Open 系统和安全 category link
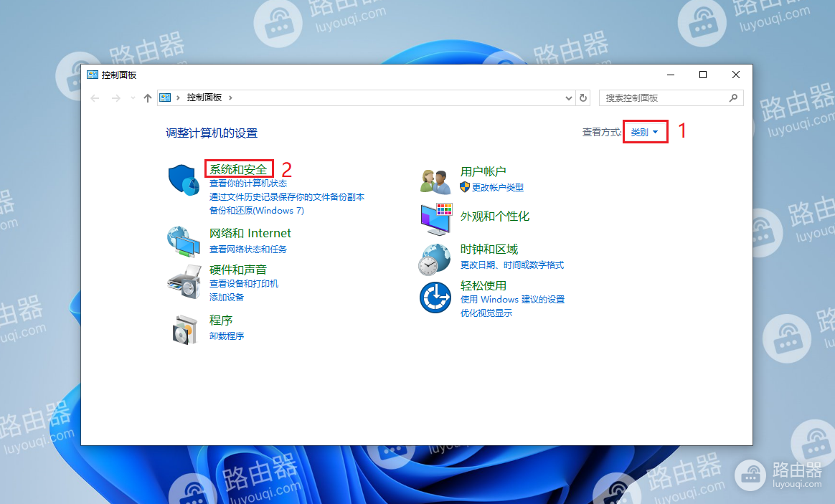The image size is (835, 504). click(238, 169)
